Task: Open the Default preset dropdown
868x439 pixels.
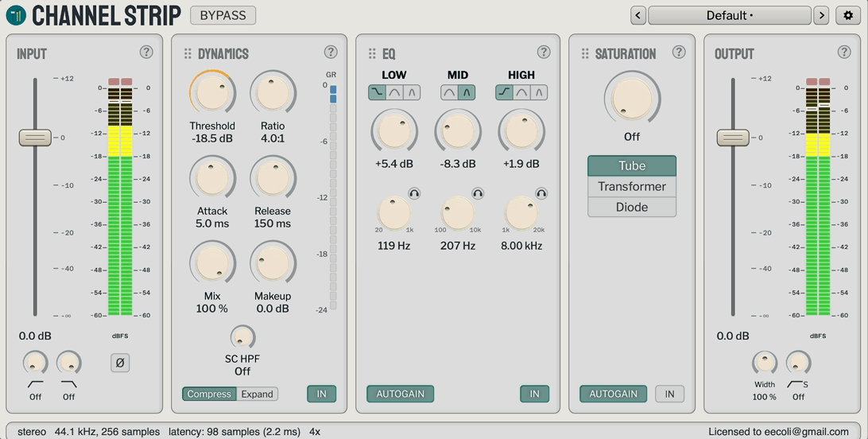Action: click(x=730, y=15)
